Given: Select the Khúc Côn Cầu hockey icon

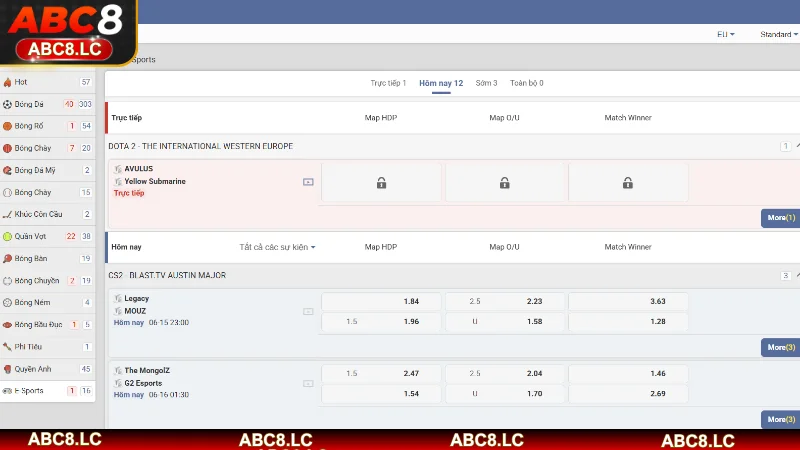Looking at the screenshot, I should coord(7,215).
